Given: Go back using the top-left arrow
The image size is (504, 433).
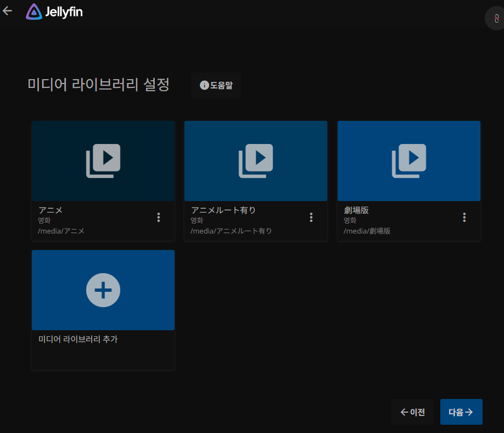Looking at the screenshot, I should pos(7,11).
